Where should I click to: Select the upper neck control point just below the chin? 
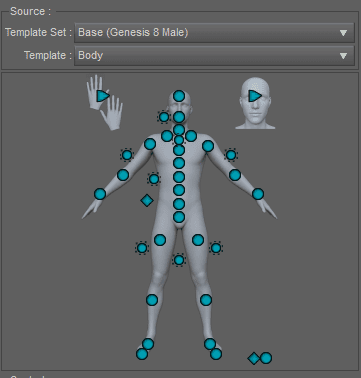pos(179,129)
